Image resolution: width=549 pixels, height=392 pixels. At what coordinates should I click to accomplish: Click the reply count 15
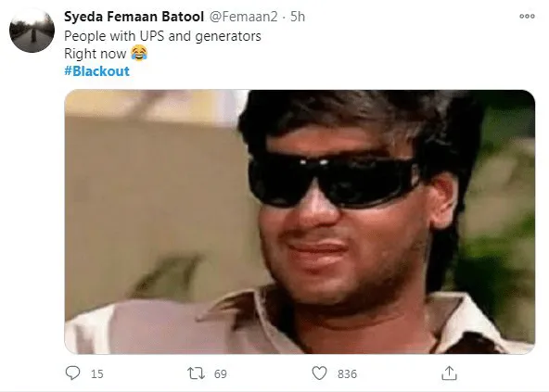coord(97,373)
